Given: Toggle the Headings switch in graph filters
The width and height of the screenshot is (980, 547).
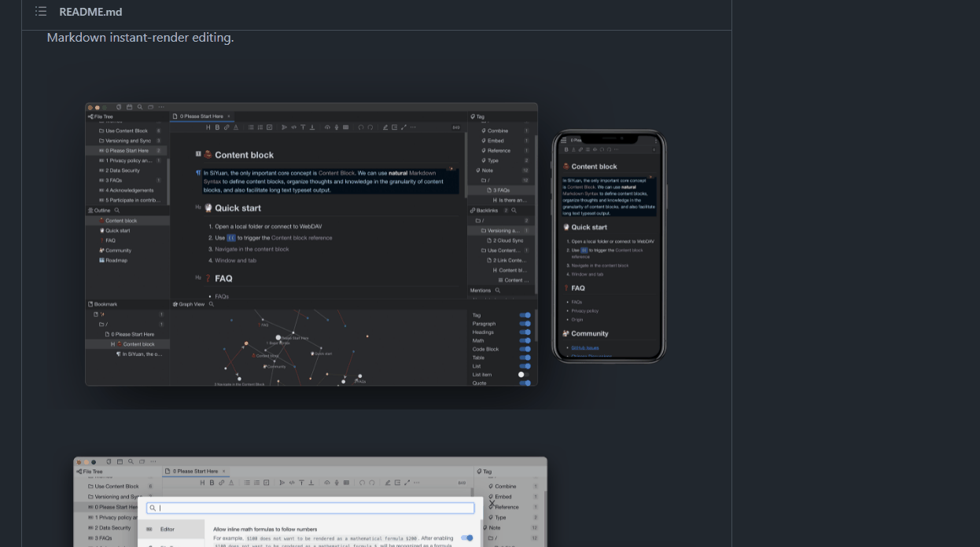Looking at the screenshot, I should click(525, 332).
